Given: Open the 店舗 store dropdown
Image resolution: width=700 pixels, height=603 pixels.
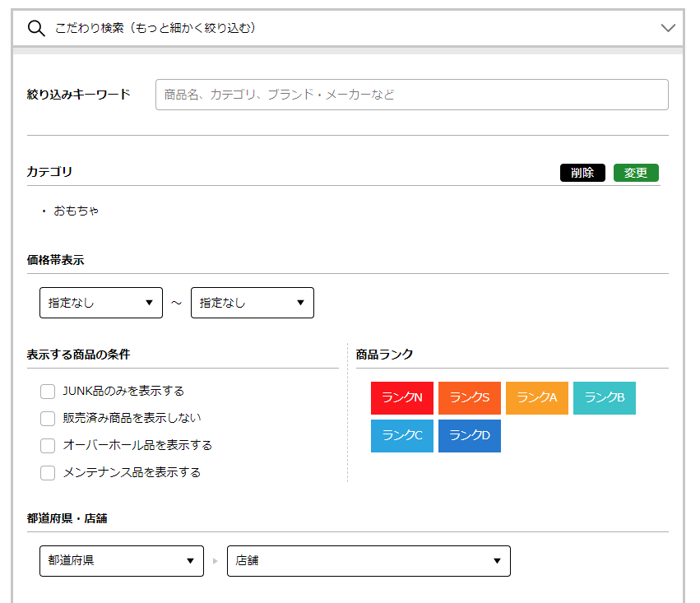Looking at the screenshot, I should click(x=369, y=561).
